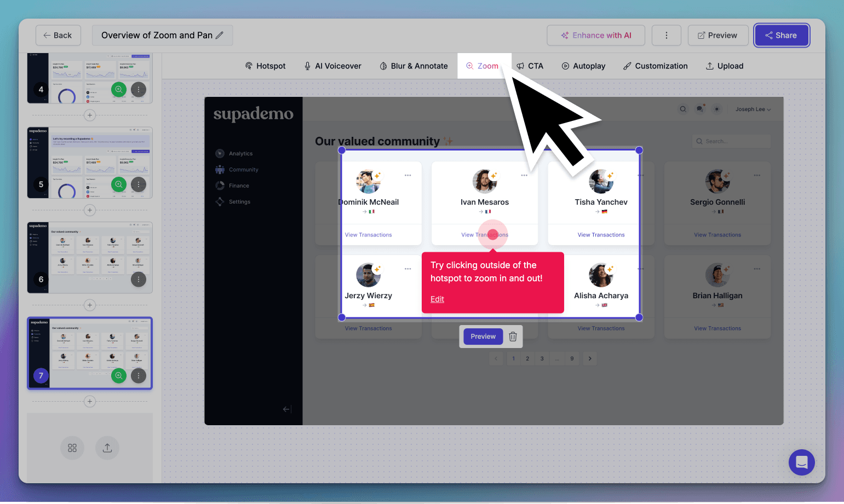Click the trash icon next to Preview
The height and width of the screenshot is (504, 844).
pos(513,337)
